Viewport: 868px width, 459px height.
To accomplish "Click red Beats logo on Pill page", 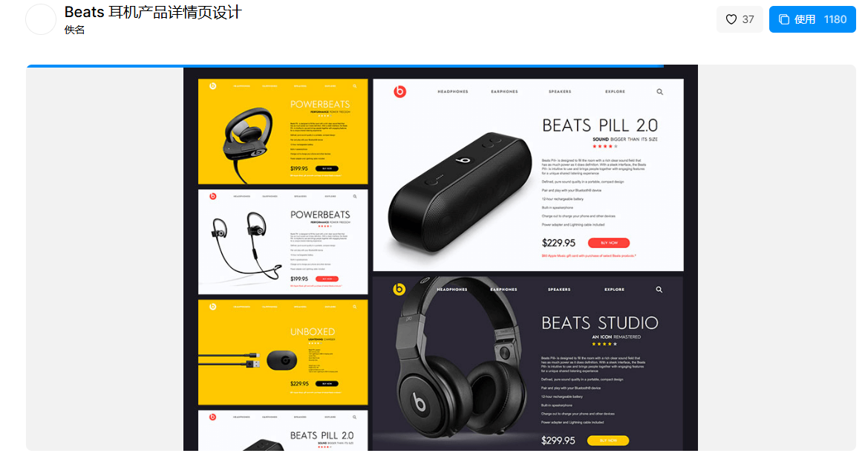I will coord(399,91).
